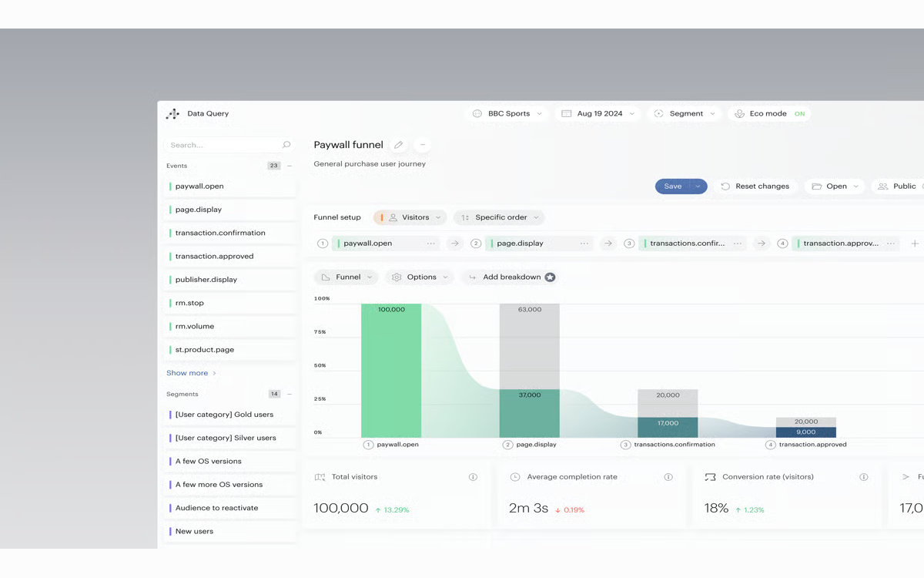Select the New users segment
Viewport: 924px width, 578px height.
[x=230, y=532]
